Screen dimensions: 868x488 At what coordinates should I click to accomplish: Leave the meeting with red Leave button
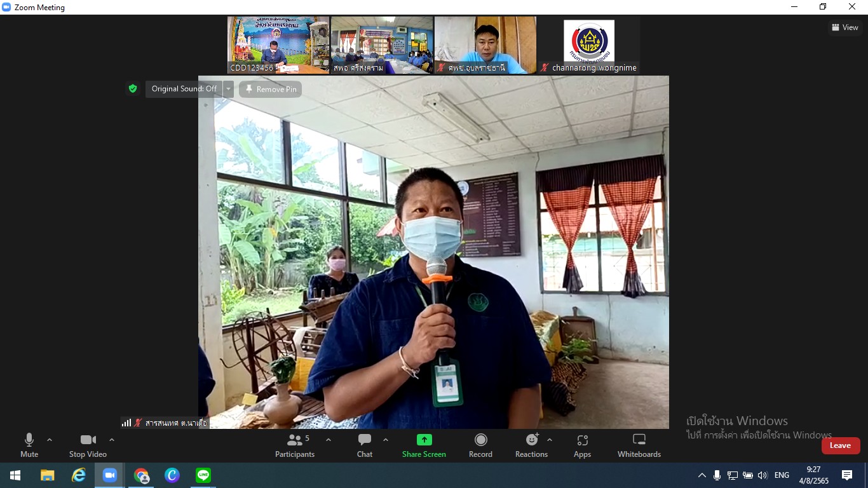coord(841,445)
